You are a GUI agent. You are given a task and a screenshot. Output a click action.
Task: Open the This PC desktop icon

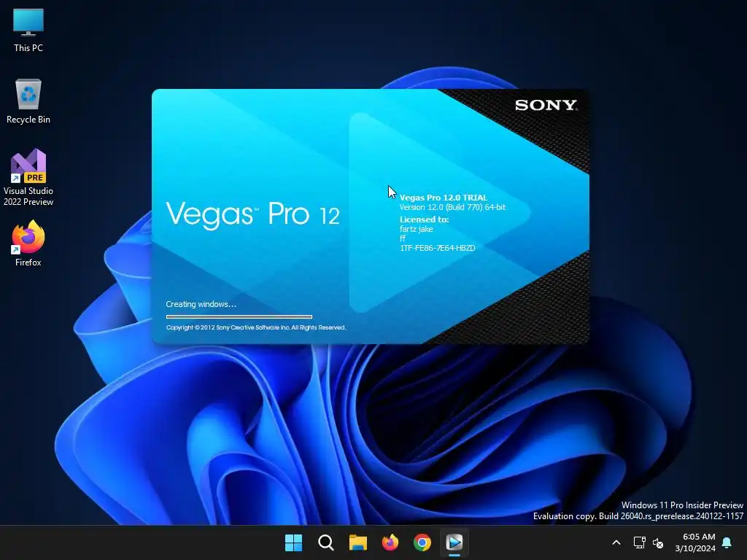coord(28,31)
